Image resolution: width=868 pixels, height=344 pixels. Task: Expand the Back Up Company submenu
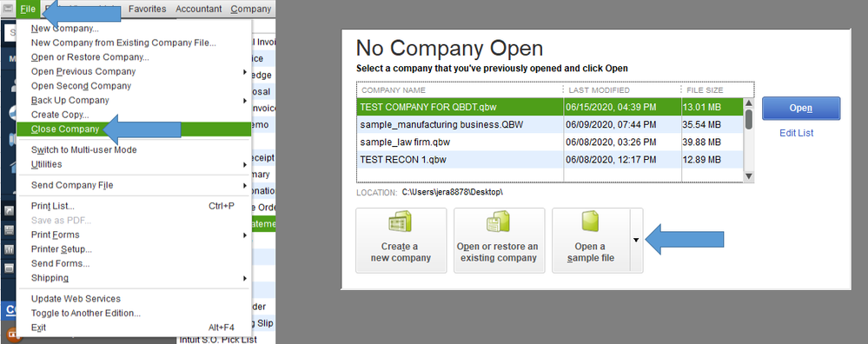click(x=245, y=101)
